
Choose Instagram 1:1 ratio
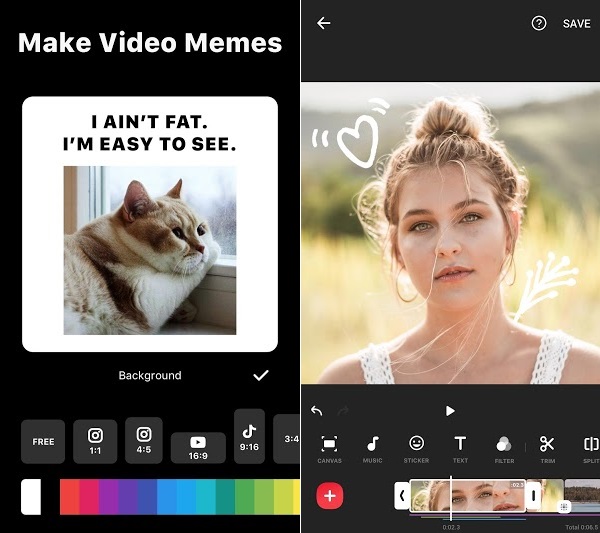coord(95,442)
